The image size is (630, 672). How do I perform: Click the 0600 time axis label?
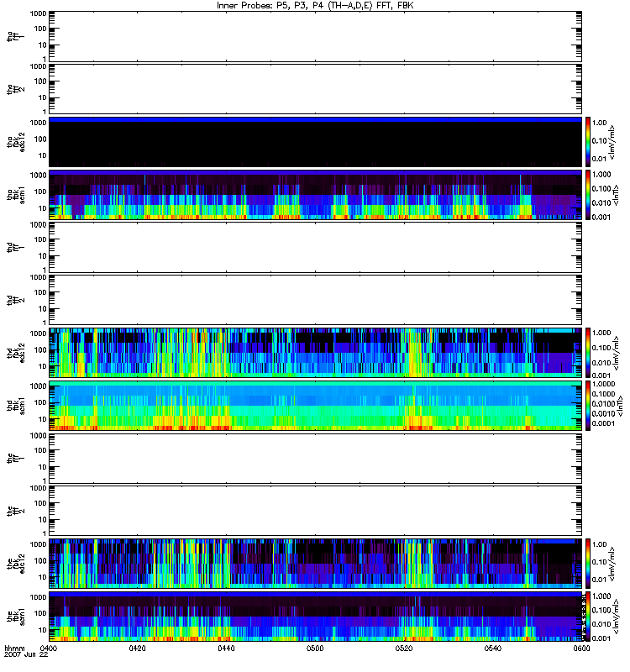(x=581, y=648)
